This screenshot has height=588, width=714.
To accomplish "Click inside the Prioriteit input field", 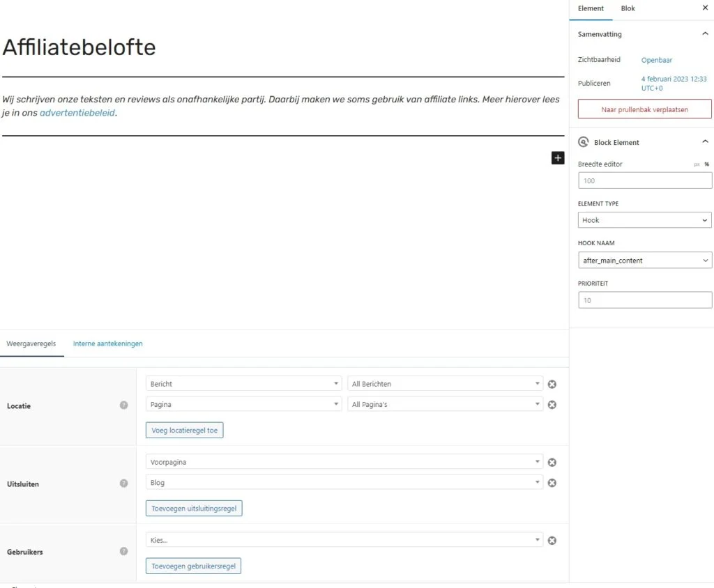I will pyautogui.click(x=644, y=300).
